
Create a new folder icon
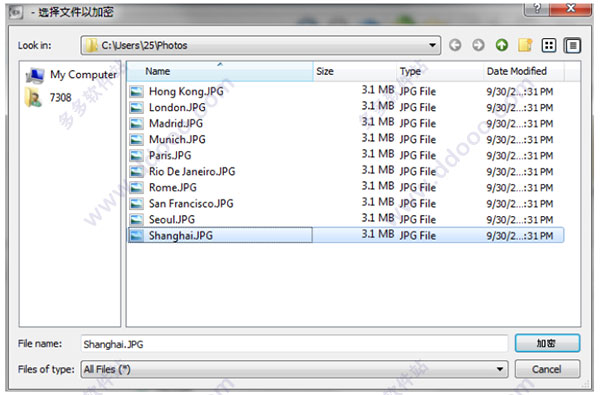pos(525,45)
